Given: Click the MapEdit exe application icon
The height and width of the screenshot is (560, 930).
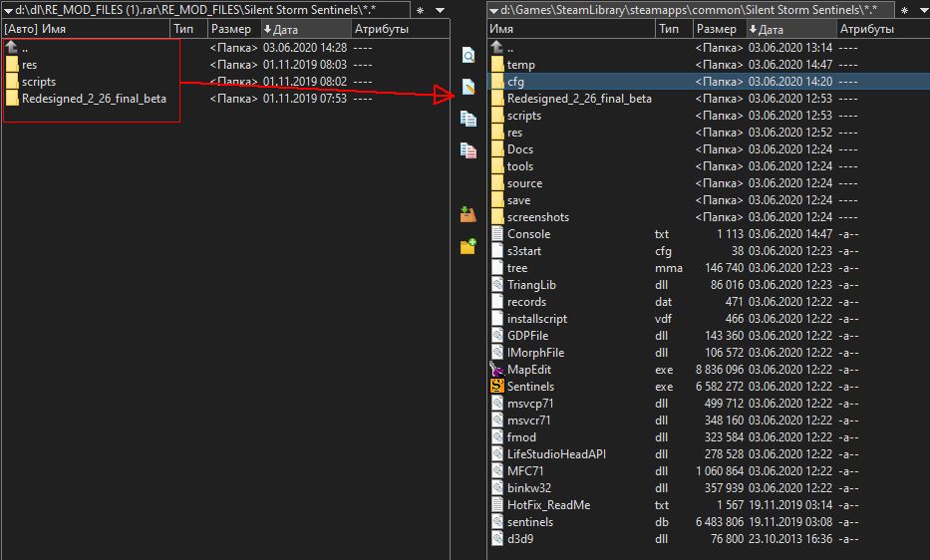Looking at the screenshot, I should point(497,370).
